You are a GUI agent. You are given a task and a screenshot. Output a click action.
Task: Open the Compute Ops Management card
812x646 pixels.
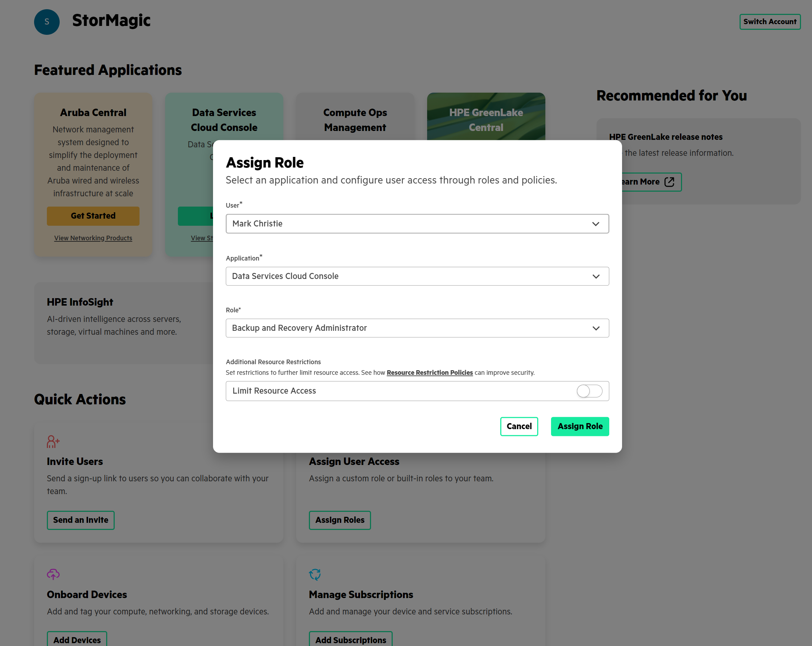[355, 117]
